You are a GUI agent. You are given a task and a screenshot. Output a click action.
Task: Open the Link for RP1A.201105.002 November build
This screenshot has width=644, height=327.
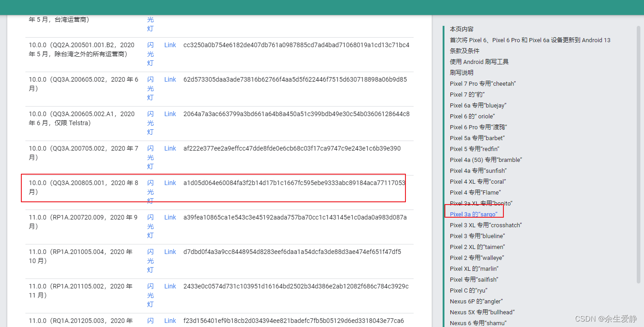tap(170, 286)
